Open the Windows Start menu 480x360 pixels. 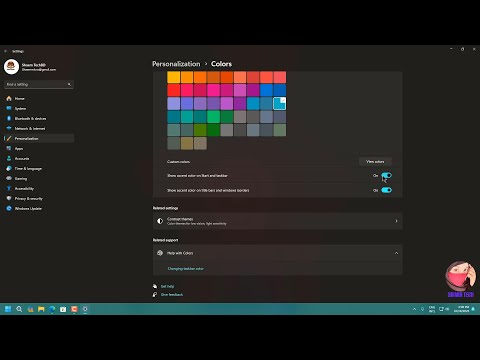click(x=8, y=309)
